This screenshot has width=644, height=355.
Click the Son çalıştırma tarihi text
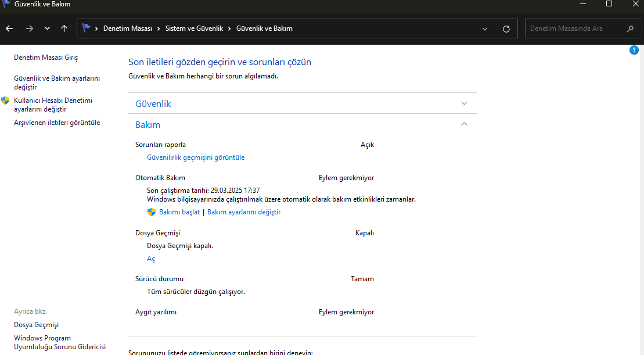tap(203, 191)
